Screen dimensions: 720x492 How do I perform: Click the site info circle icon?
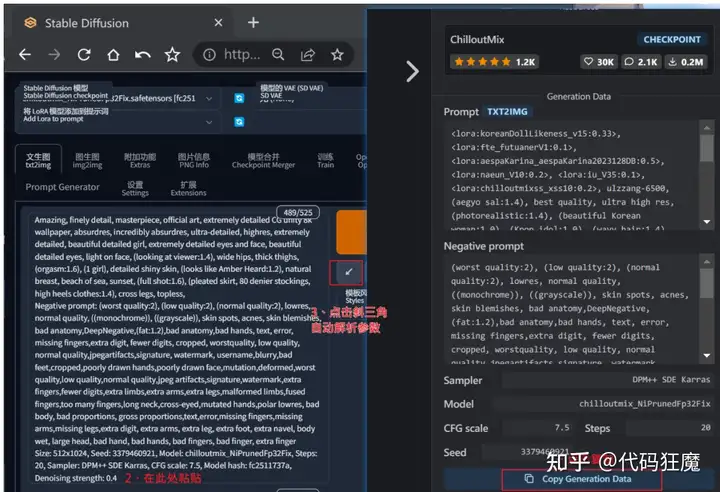209,55
